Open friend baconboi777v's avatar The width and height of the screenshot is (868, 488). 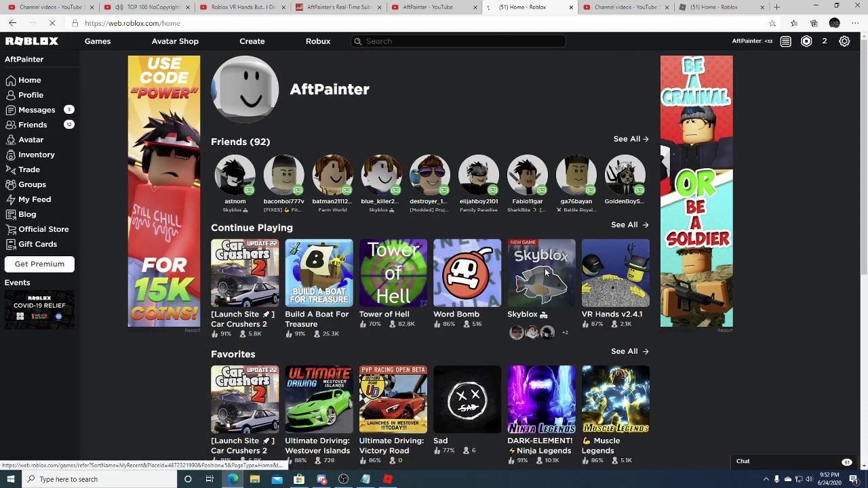(x=283, y=175)
